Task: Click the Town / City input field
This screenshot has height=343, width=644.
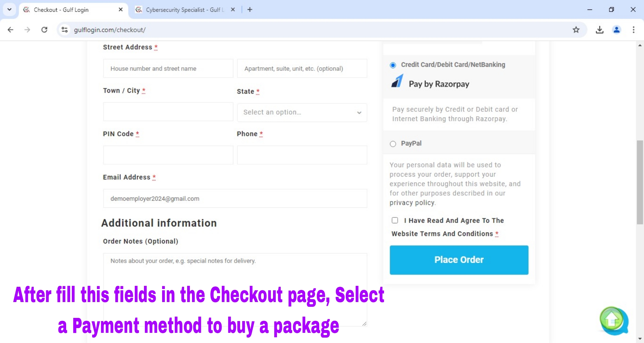Action: [168, 112]
